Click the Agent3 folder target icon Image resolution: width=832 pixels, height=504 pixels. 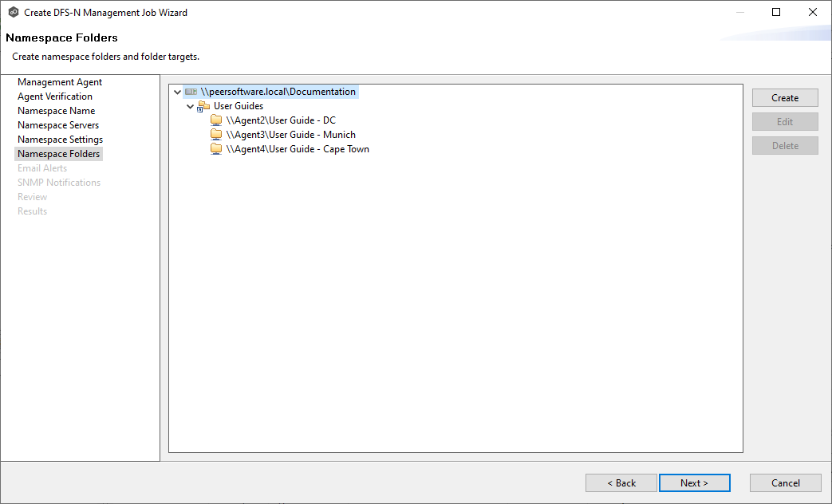(216, 135)
